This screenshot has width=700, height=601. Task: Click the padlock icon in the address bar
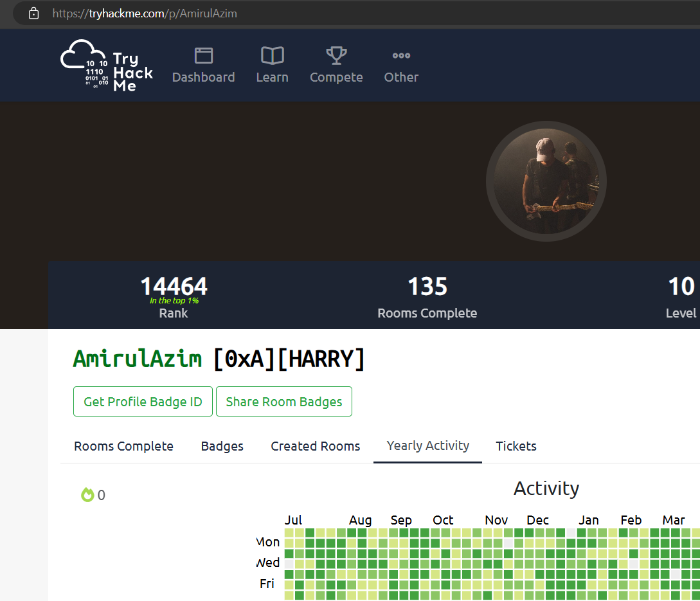pyautogui.click(x=33, y=13)
